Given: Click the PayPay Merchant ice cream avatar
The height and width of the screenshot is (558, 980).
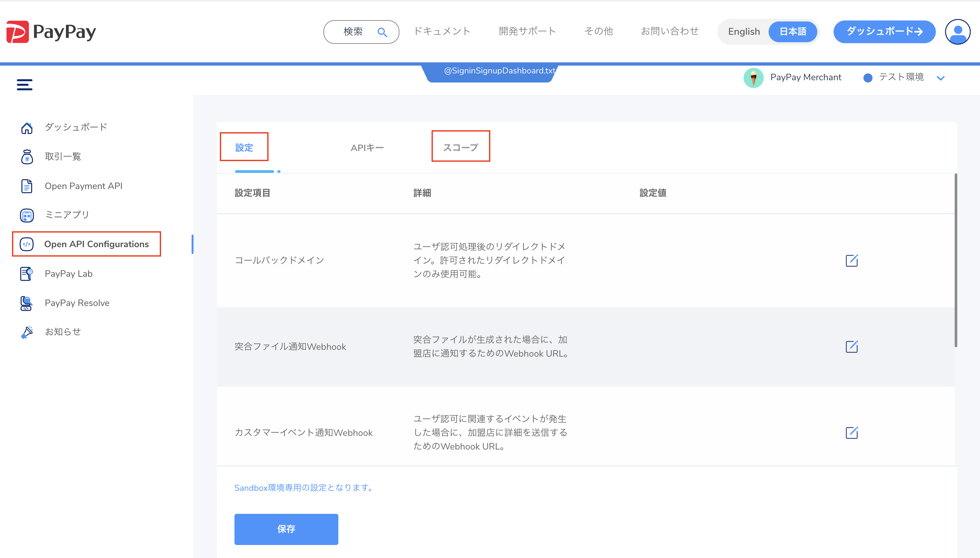Looking at the screenshot, I should pyautogui.click(x=754, y=77).
